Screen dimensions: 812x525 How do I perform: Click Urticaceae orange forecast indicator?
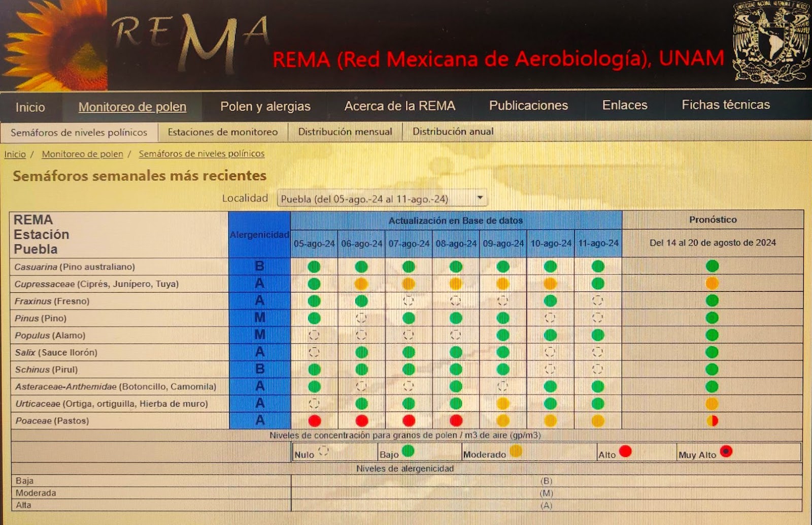(x=712, y=404)
